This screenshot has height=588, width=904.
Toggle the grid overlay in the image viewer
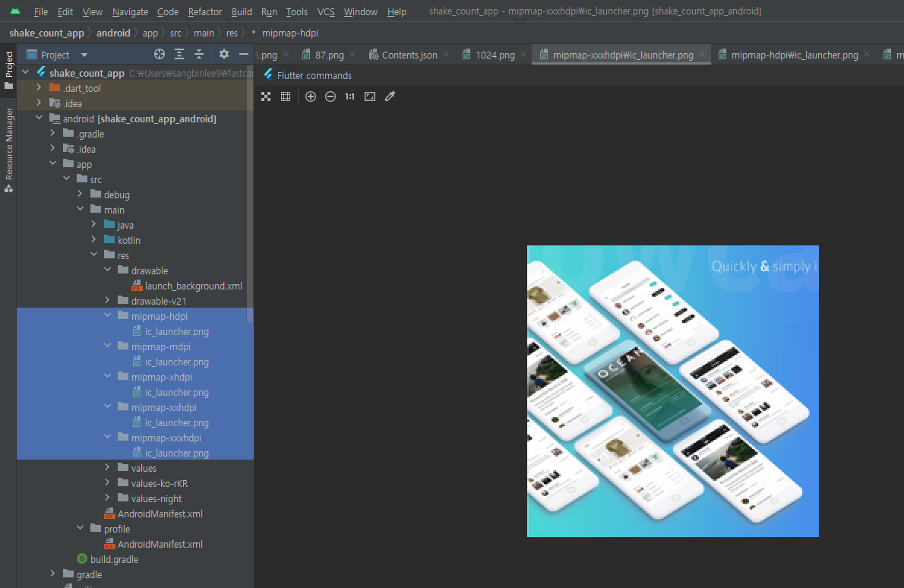(286, 96)
